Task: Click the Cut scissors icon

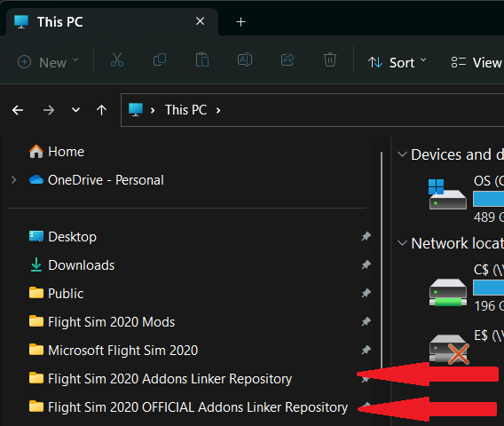Action: pyautogui.click(x=117, y=59)
